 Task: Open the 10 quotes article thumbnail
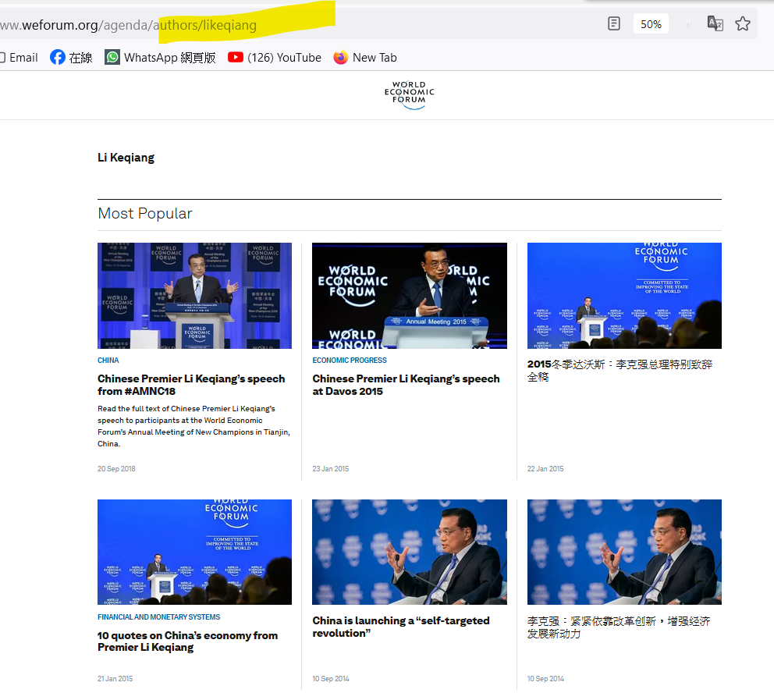tap(194, 552)
